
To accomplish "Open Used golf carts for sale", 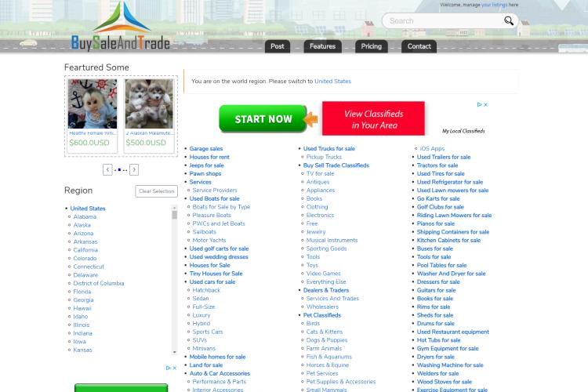I will click(x=219, y=249).
